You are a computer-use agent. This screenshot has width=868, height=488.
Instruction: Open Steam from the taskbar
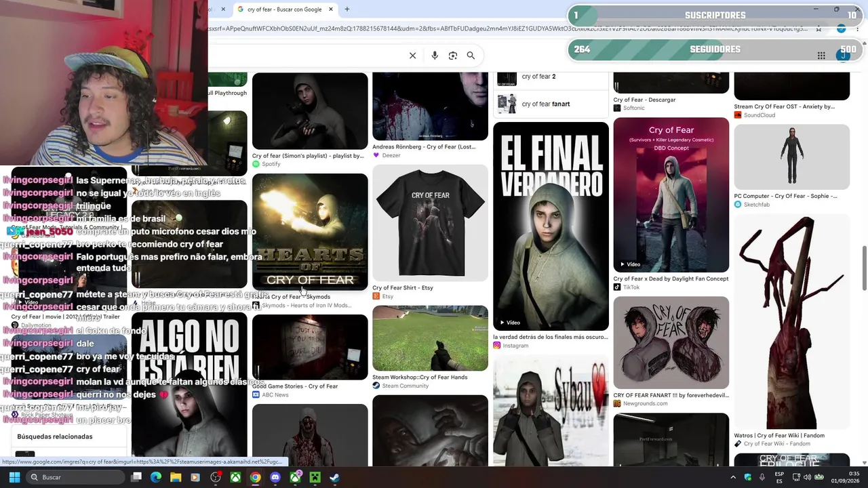click(x=334, y=477)
